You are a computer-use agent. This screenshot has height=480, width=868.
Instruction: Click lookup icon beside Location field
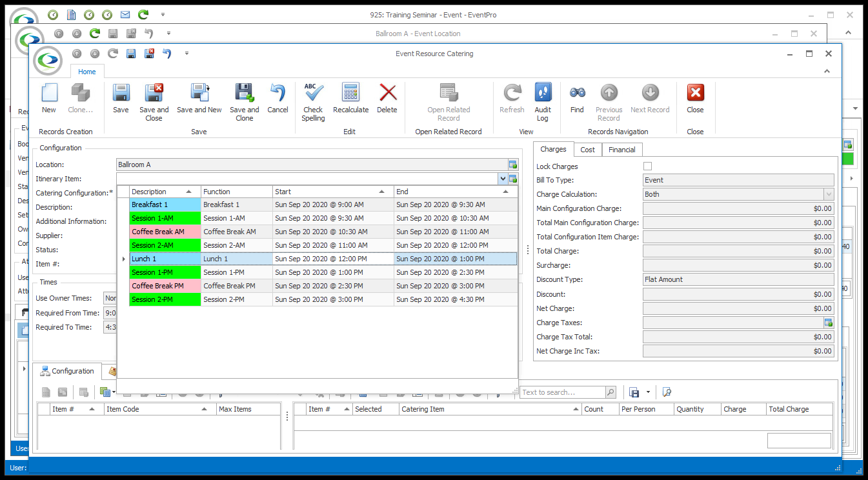(513, 165)
